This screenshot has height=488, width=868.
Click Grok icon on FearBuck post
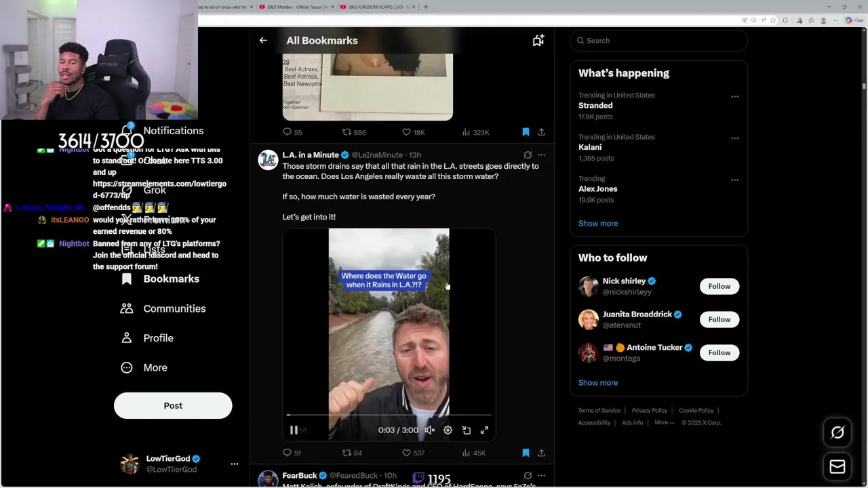click(528, 476)
